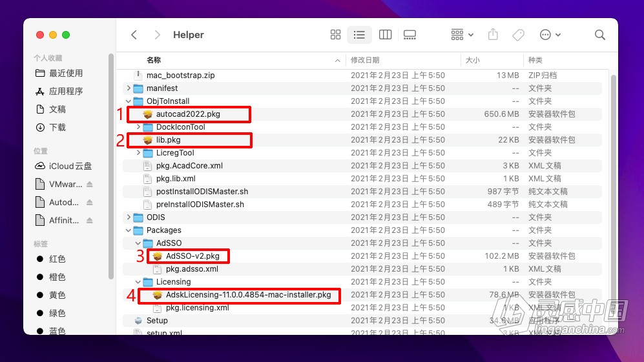This screenshot has width=644, height=362.
Task: Eject the Autod... volume
Action: (x=90, y=203)
